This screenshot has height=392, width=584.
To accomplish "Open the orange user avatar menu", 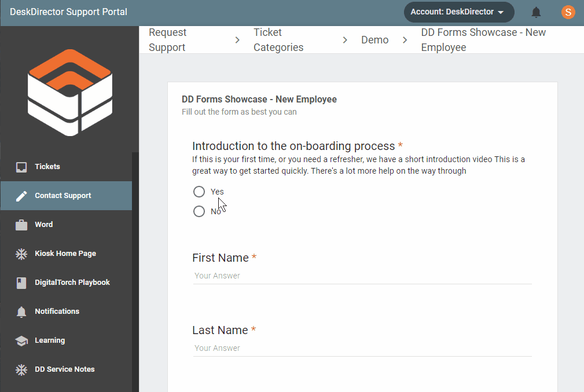I will [568, 12].
